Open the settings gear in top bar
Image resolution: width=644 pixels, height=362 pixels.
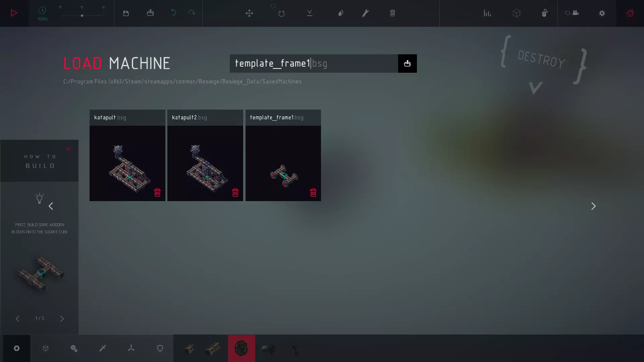(x=602, y=13)
